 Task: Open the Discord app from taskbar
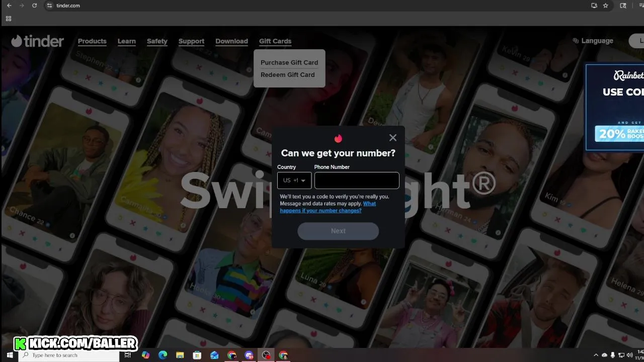(x=249, y=355)
